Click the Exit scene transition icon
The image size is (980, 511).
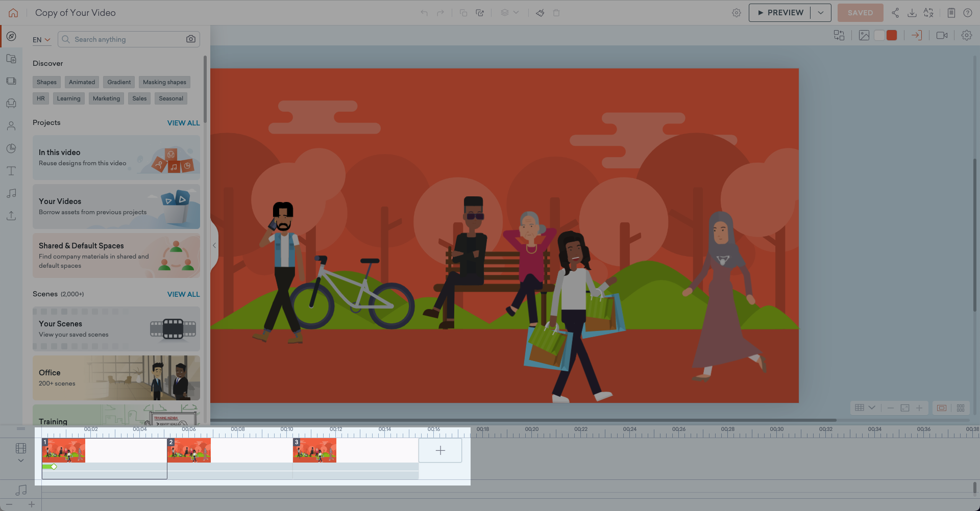[x=917, y=35]
